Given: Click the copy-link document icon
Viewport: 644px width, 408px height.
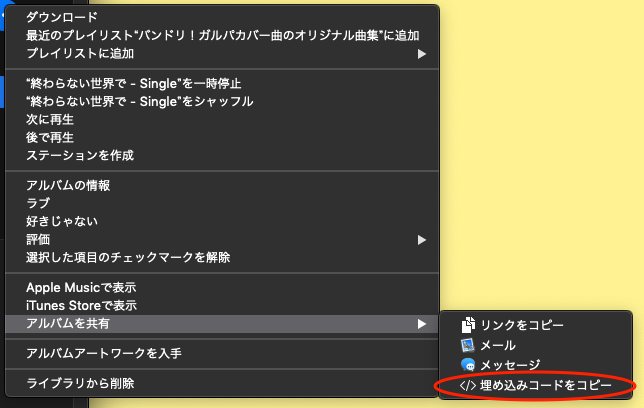Looking at the screenshot, I should (x=468, y=325).
